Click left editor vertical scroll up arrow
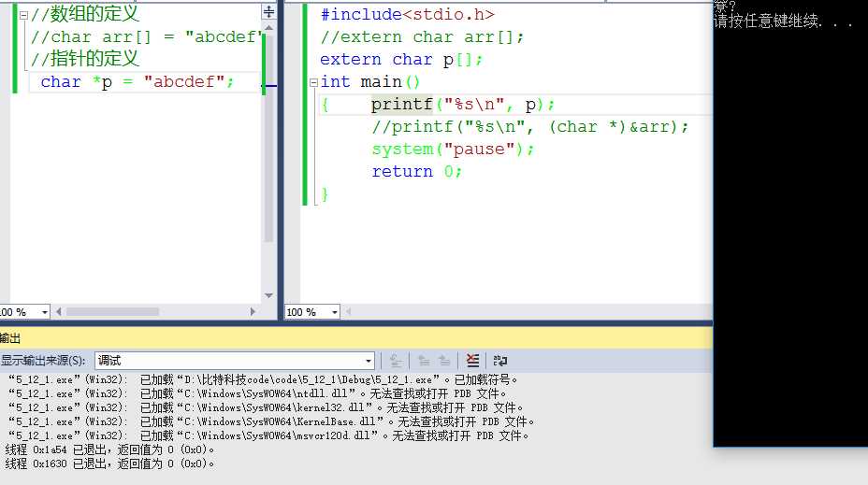This screenshot has height=485, width=868. (x=268, y=27)
